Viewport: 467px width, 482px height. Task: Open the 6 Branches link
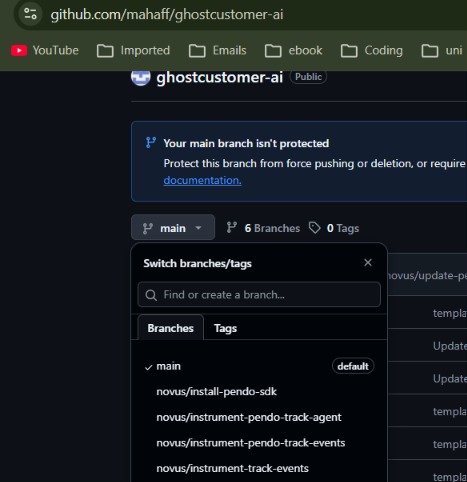263,228
